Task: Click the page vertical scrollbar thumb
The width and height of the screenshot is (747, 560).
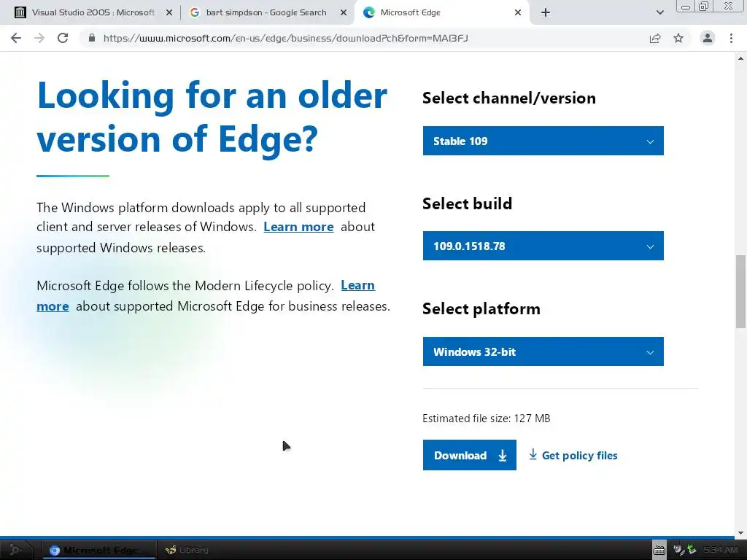Action: [741, 292]
